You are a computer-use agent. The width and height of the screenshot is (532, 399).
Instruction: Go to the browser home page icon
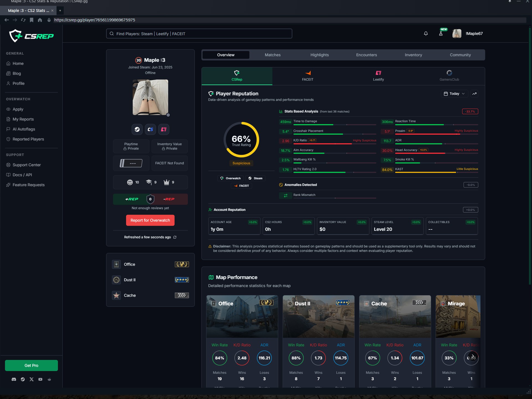[40, 20]
